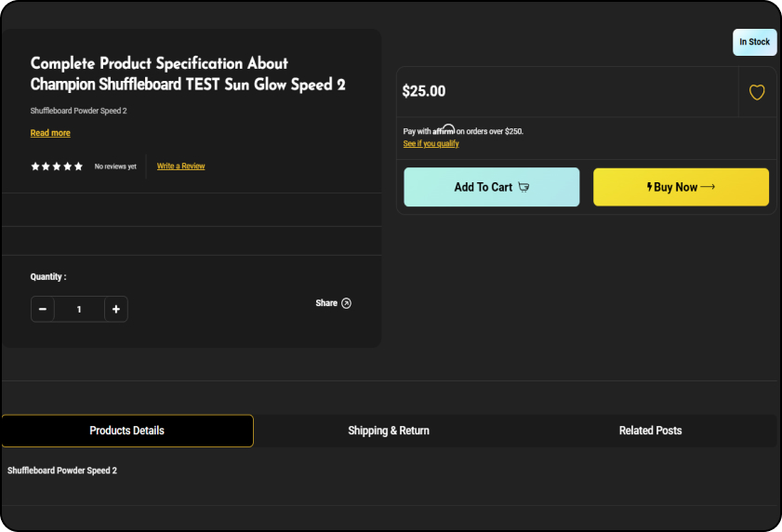Click the Buy Now button
This screenshot has height=532, width=782.
[x=681, y=187]
